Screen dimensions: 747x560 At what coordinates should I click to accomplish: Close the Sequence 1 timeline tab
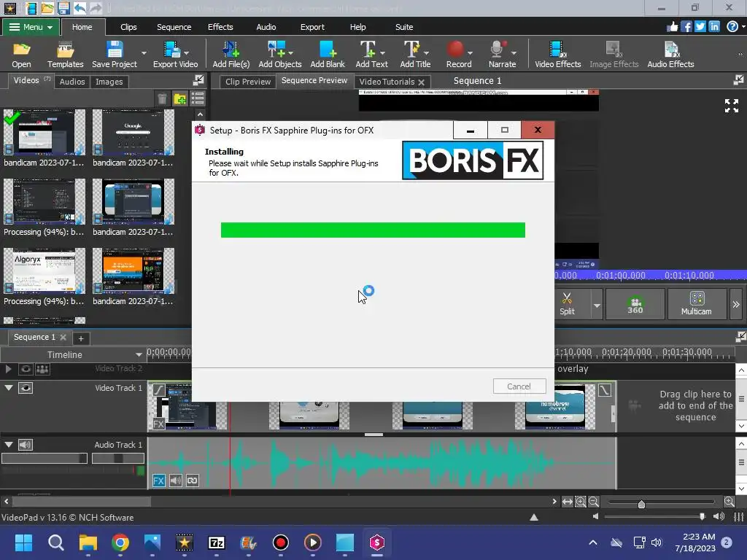(63, 337)
